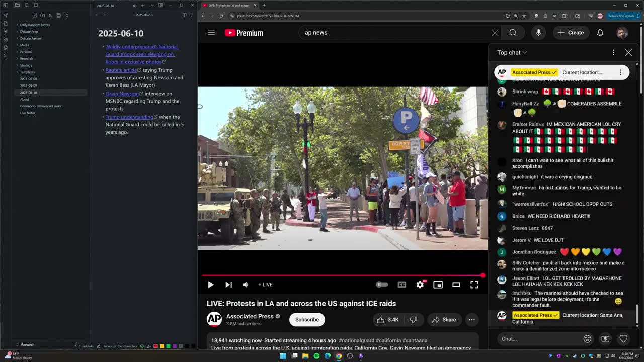Select the green color swatch in status bar
Viewport: 644px width, 362px height.
point(169,346)
